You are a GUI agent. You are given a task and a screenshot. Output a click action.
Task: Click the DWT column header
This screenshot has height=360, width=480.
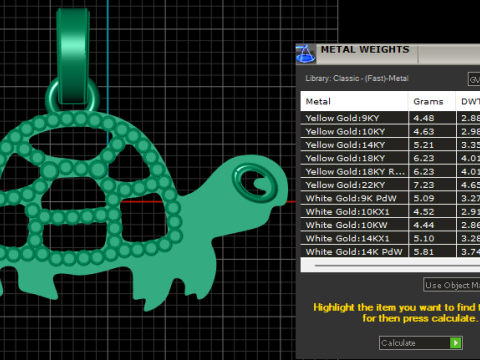(468, 101)
